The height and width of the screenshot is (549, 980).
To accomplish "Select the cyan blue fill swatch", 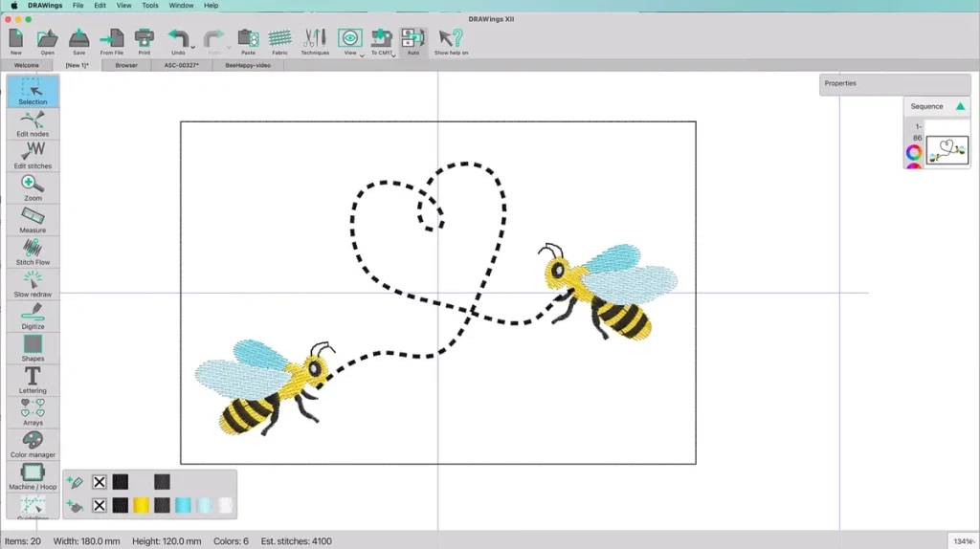I will coord(183,505).
